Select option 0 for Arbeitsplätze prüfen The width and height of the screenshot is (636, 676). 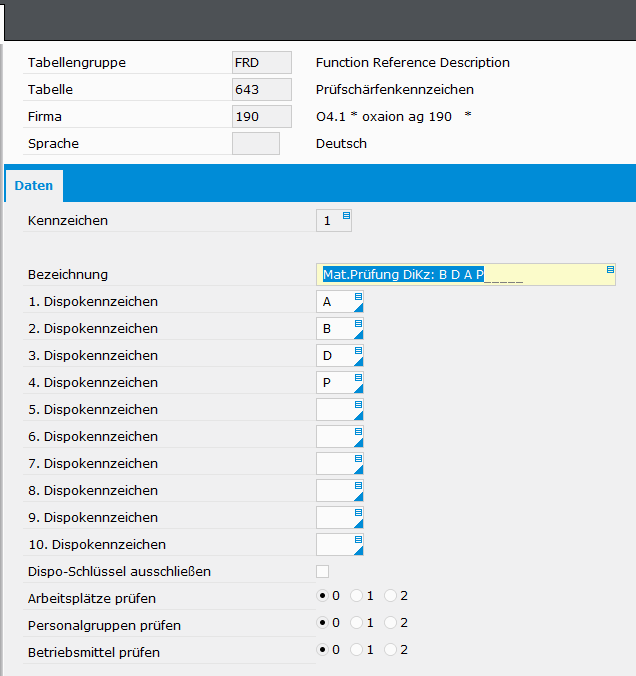(322, 596)
